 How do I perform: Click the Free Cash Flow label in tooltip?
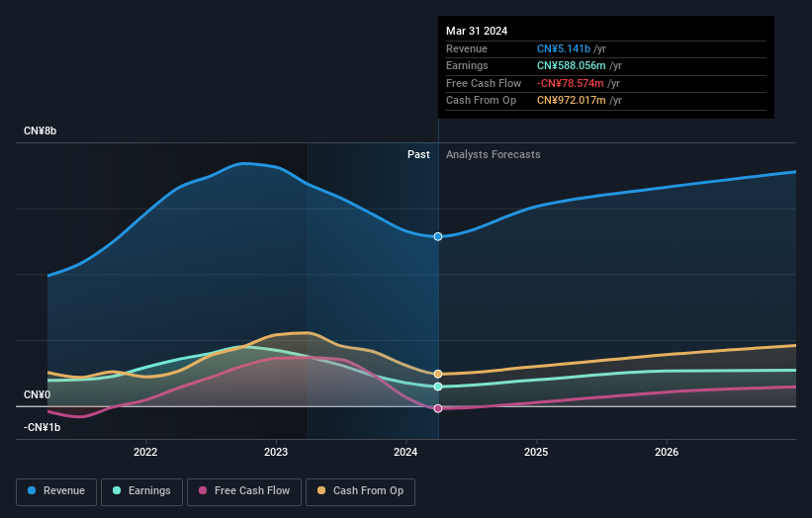[x=484, y=83]
